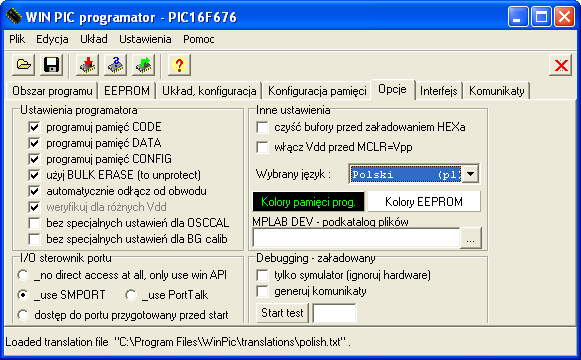581x360 pixels.
Task: Toggle użyj BULK ERASE option
Action: [x=34, y=175]
